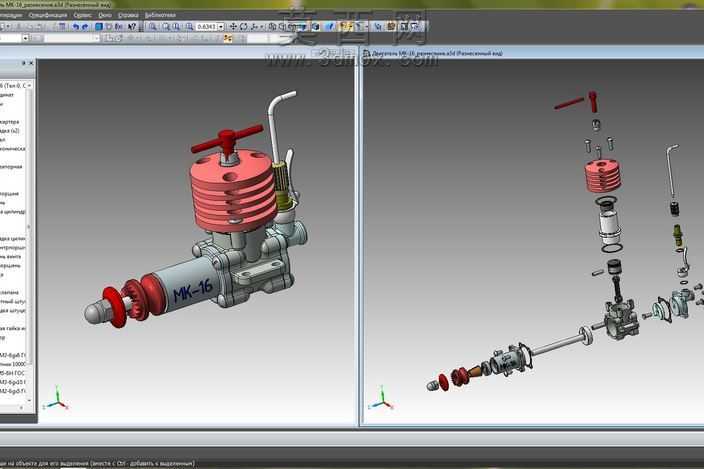Activate the exploded-view document title bar
The image size is (704, 469).
tap(532, 53)
